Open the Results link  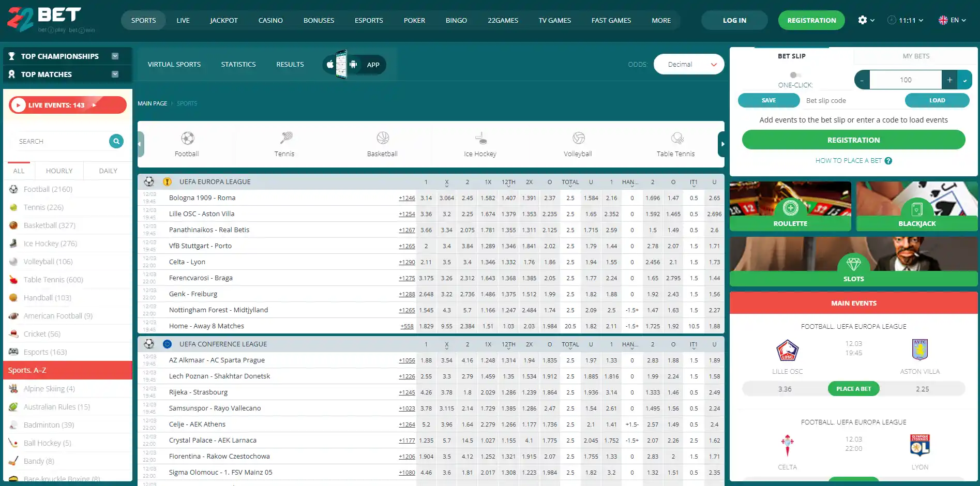pos(290,64)
